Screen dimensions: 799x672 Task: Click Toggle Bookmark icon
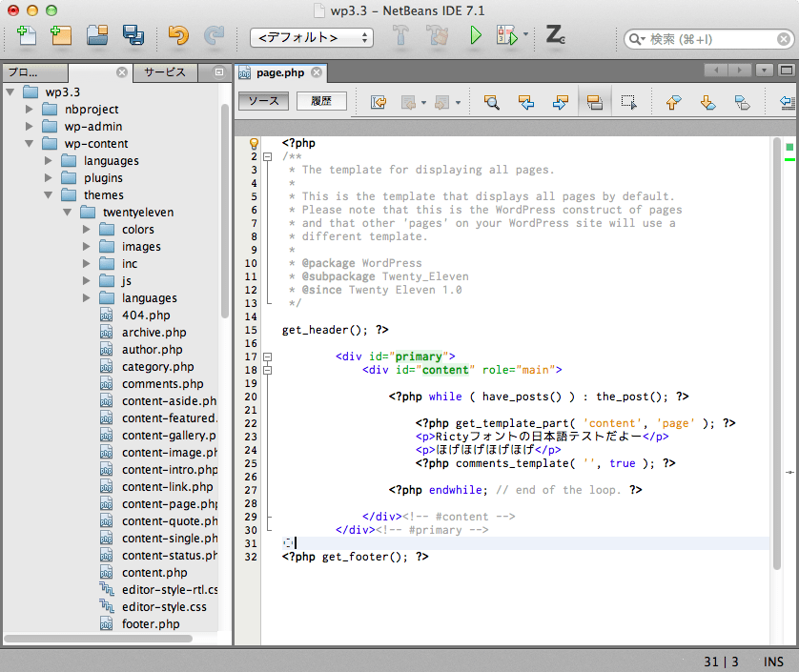point(742,102)
